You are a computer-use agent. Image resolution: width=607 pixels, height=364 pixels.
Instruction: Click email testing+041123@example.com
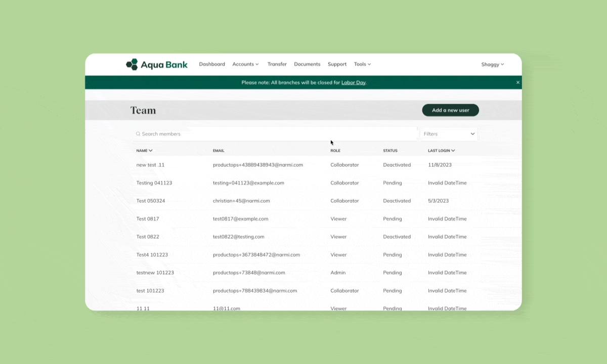point(248,183)
